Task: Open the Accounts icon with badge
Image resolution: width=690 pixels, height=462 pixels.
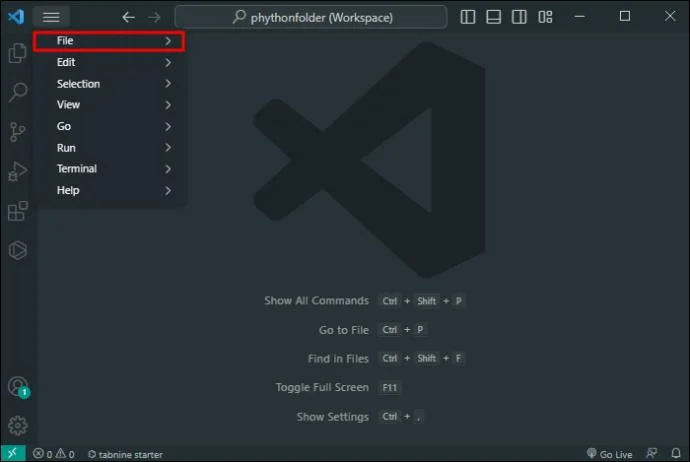Action: coord(18,387)
